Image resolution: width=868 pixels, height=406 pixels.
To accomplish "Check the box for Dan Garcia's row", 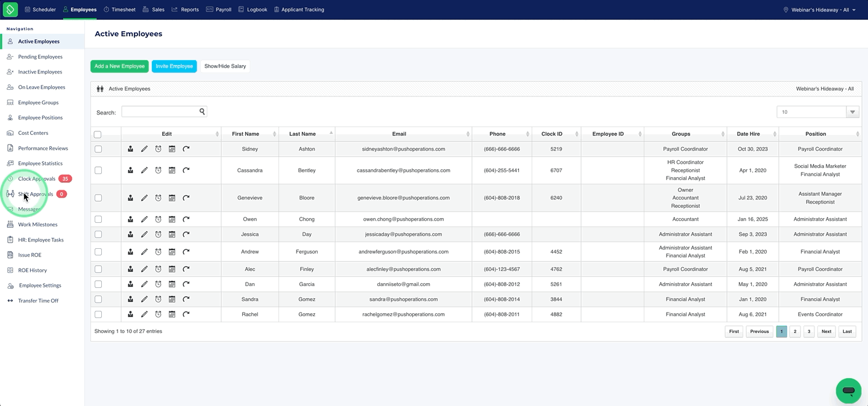I will (x=98, y=284).
